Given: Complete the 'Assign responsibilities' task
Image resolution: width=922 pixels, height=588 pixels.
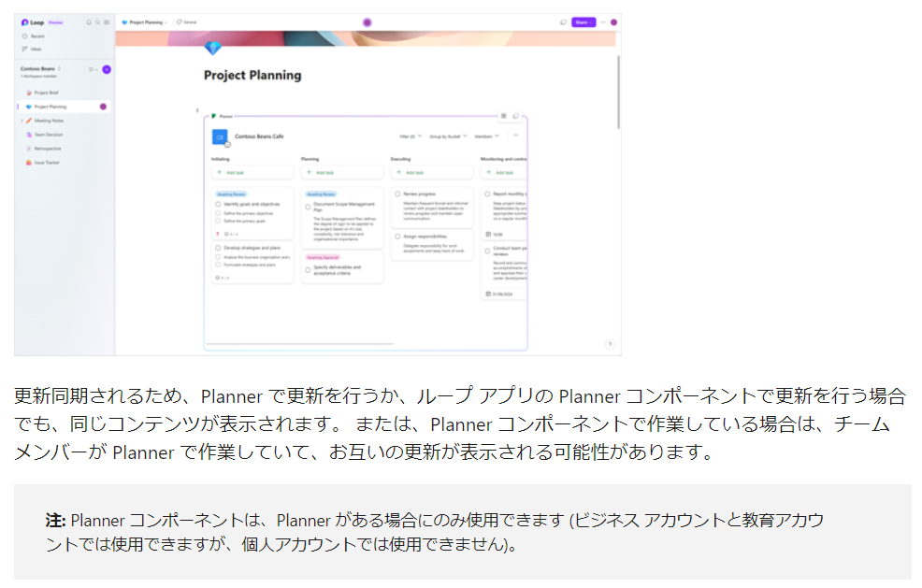Looking at the screenshot, I should pyautogui.click(x=397, y=237).
